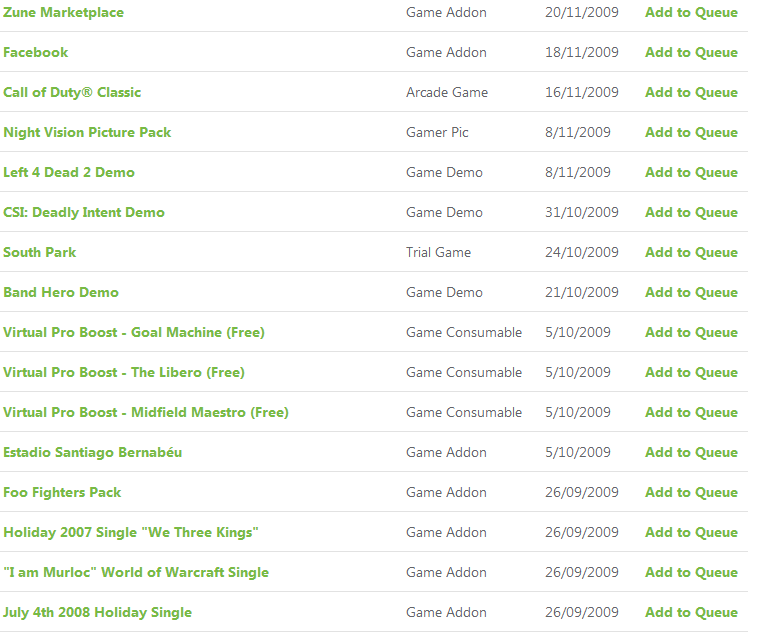774x632 pixels.
Task: Open the Band Hero Demo link
Action: click(61, 292)
